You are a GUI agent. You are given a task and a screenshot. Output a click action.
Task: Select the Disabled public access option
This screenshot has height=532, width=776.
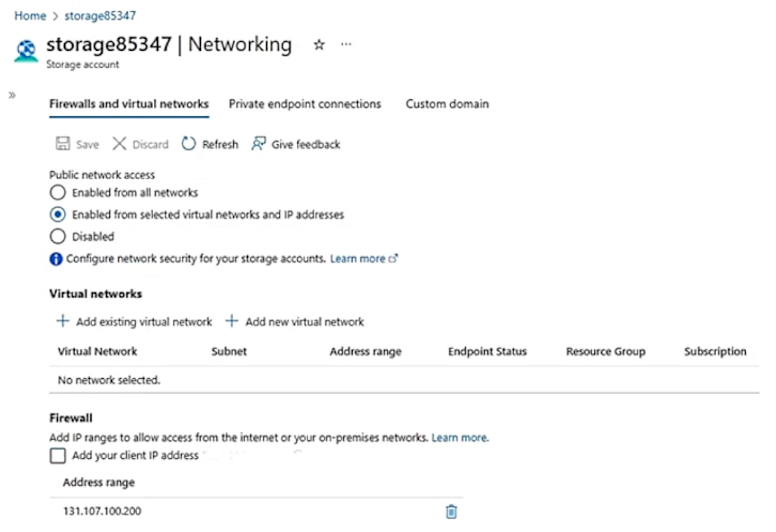click(57, 236)
